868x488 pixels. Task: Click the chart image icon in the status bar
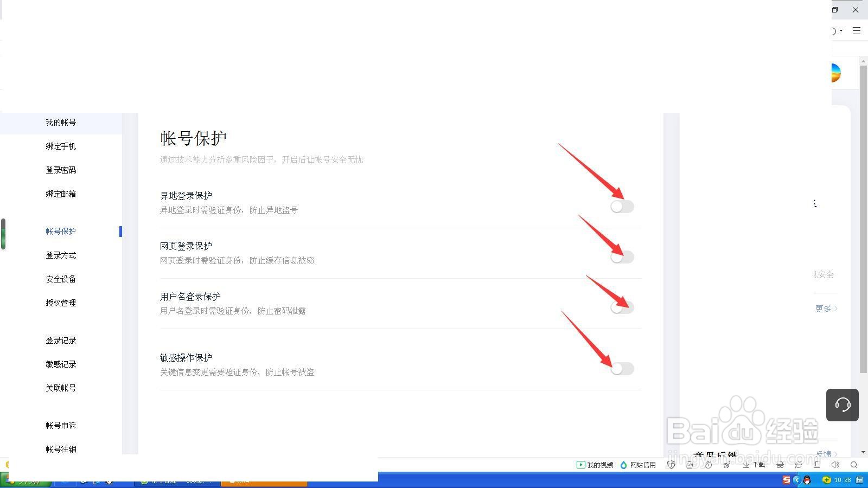(x=690, y=465)
